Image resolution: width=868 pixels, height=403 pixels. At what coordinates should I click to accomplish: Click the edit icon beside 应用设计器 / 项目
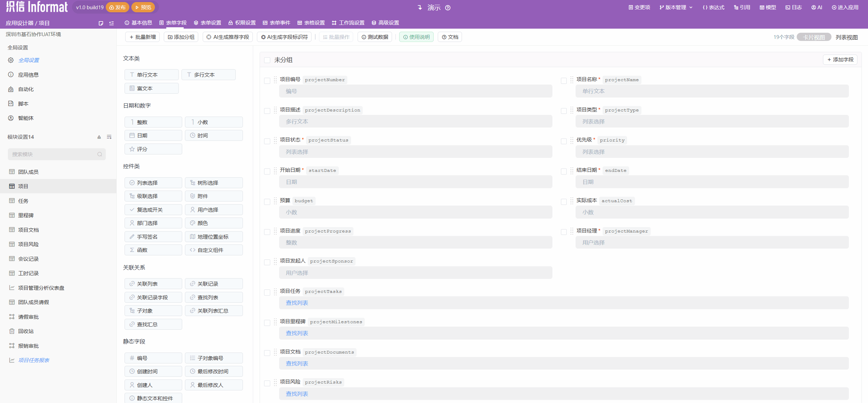coord(101,23)
